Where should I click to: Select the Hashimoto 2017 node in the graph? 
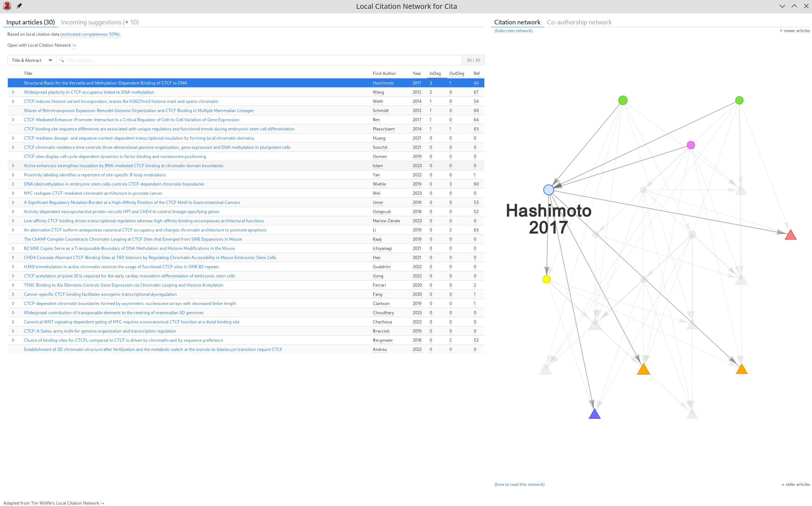point(548,190)
